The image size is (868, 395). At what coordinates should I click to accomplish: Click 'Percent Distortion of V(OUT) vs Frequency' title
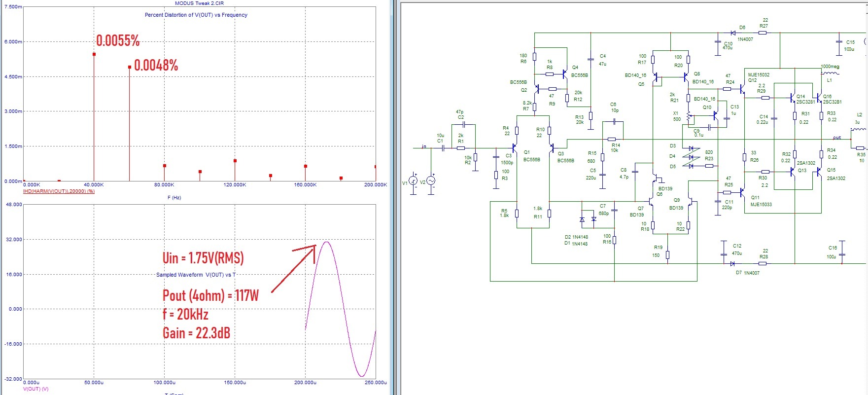(196, 15)
